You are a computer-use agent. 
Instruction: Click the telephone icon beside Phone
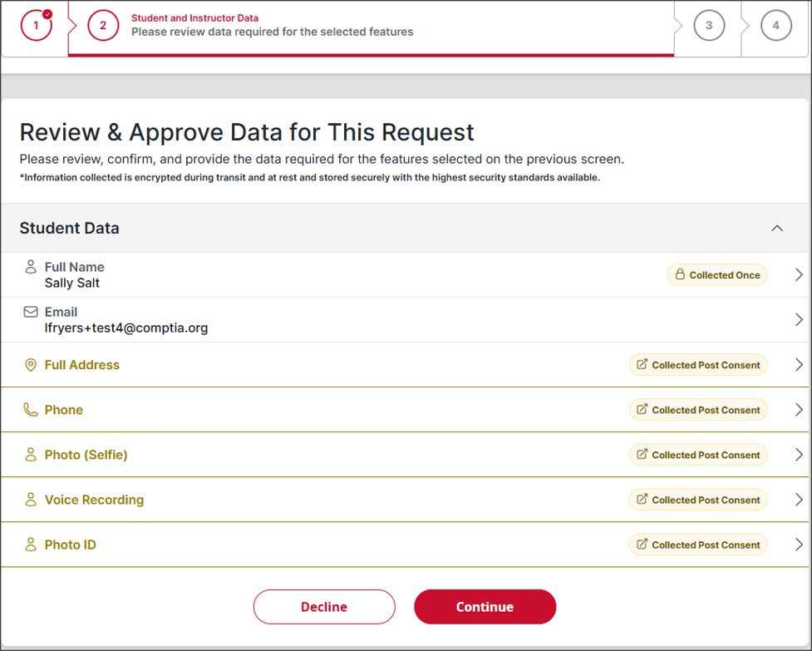tap(31, 410)
